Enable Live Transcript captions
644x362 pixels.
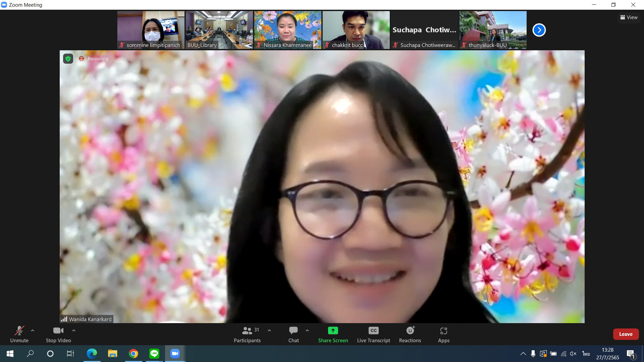pos(373,334)
